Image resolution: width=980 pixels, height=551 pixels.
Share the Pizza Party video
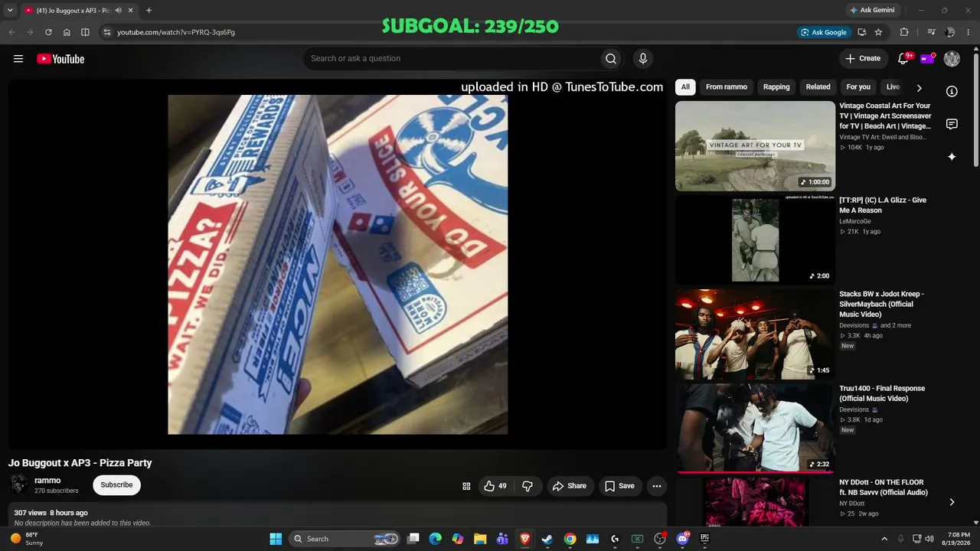pos(570,486)
